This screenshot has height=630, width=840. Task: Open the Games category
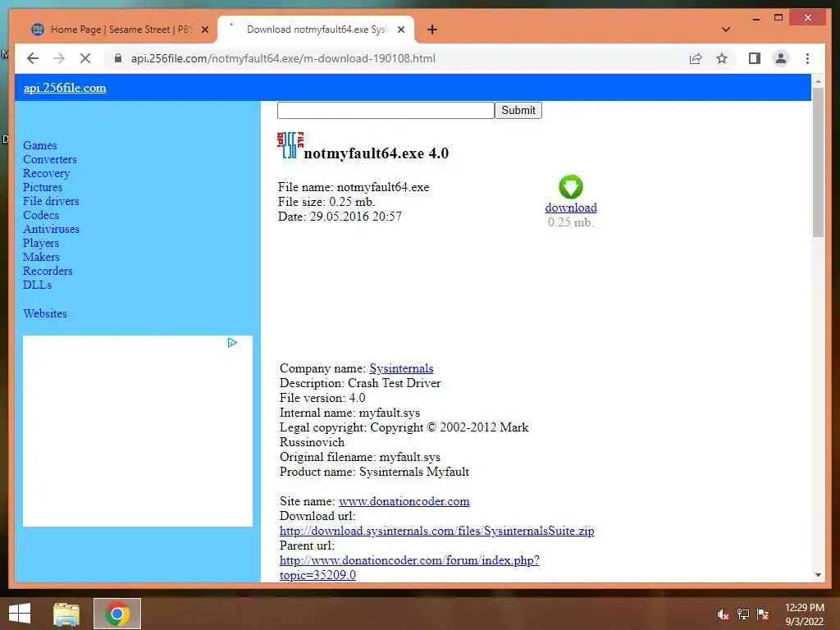pos(39,145)
